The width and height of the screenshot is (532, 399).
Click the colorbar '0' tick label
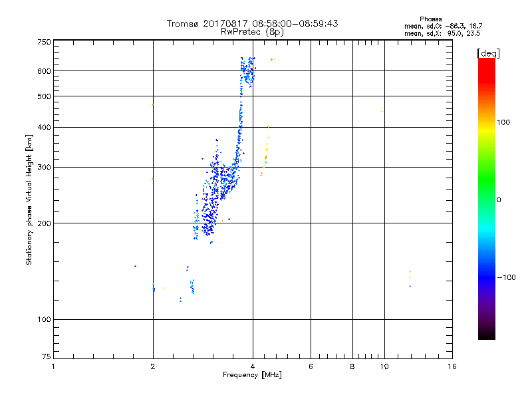(499, 200)
